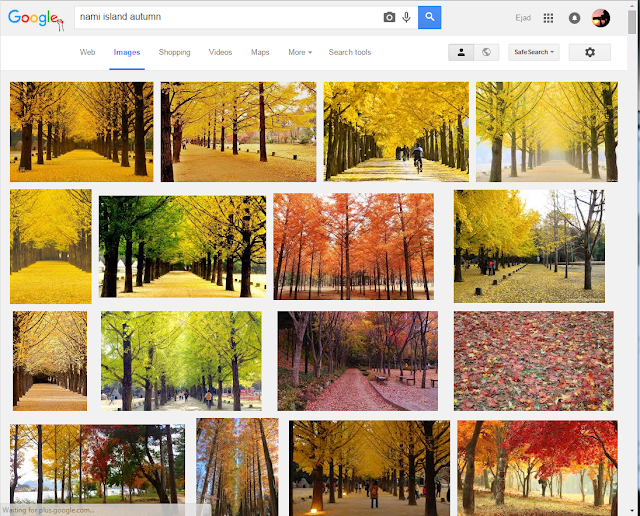Activate voice search microphone icon
The image size is (640, 516).
[406, 17]
